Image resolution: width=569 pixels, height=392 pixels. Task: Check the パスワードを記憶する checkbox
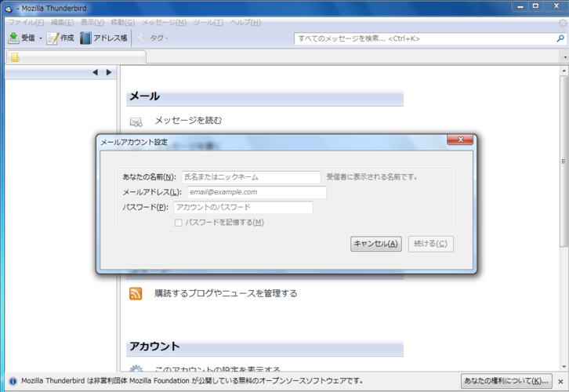click(178, 223)
